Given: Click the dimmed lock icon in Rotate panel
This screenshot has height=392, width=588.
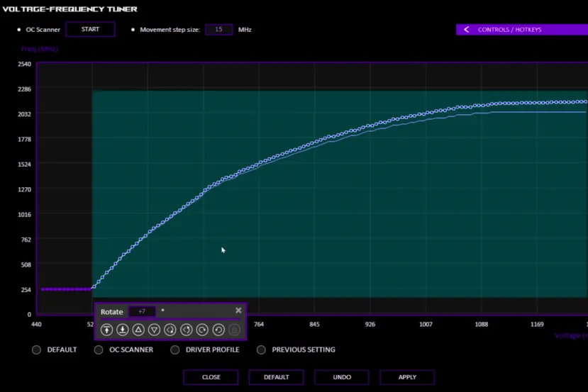Looking at the screenshot, I should click(234, 330).
